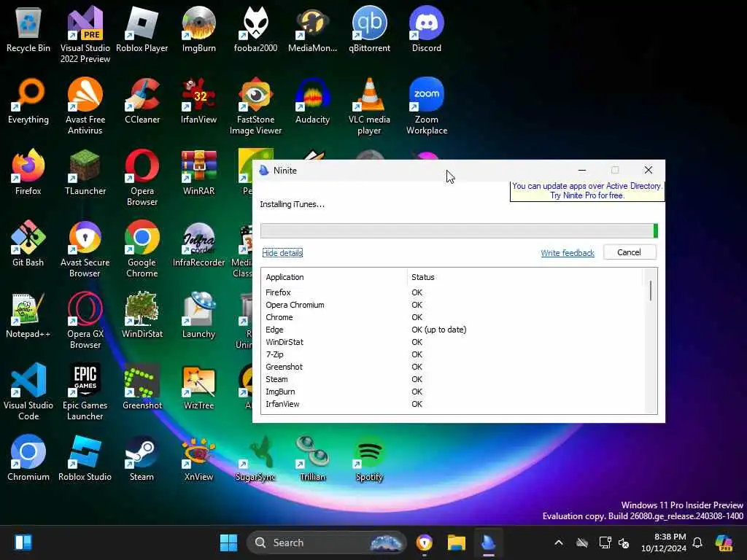Image resolution: width=747 pixels, height=560 pixels.
Task: Click the Trillian desktop shortcut
Action: [312, 458]
